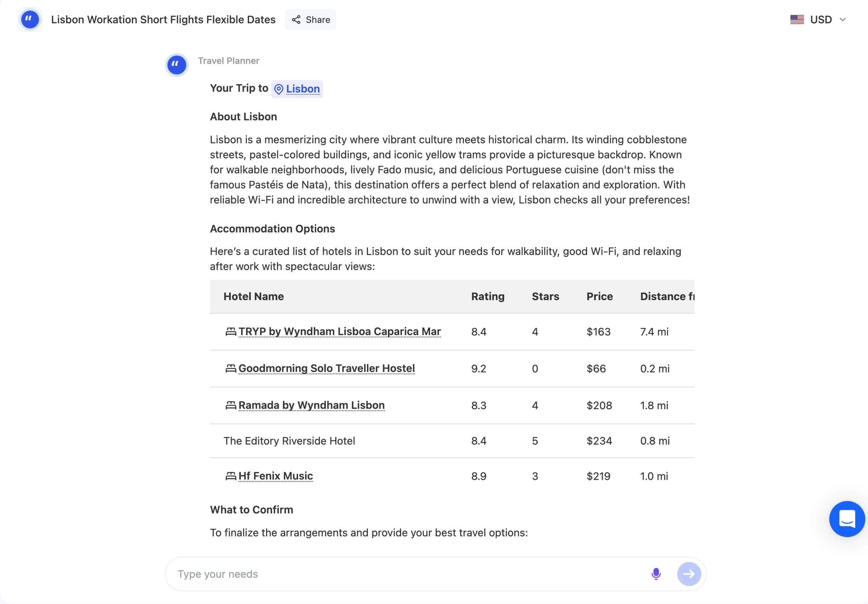Screen dimensions: 868x604
Task: Click the US flag currency icon
Action: point(797,20)
